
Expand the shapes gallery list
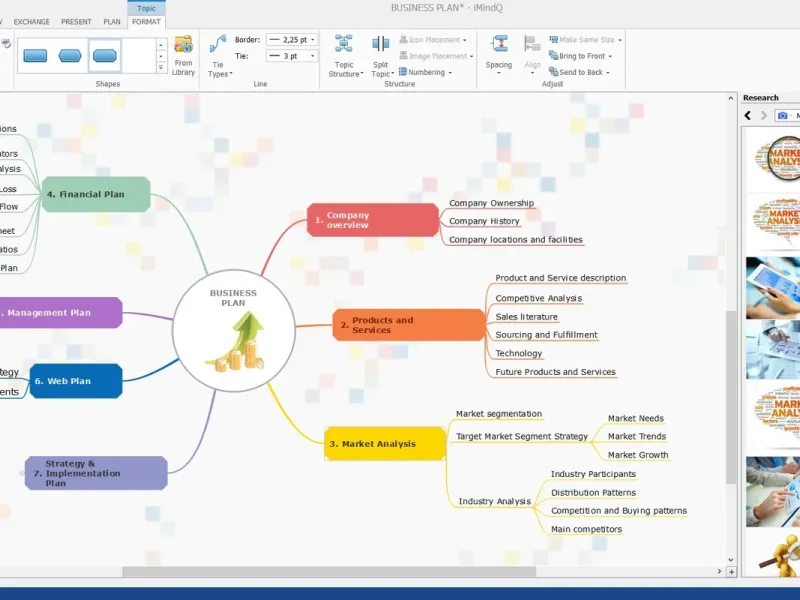tap(161, 67)
